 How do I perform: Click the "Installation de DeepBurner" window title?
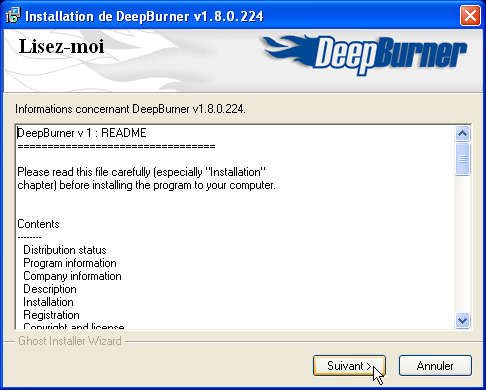pyautogui.click(x=144, y=16)
